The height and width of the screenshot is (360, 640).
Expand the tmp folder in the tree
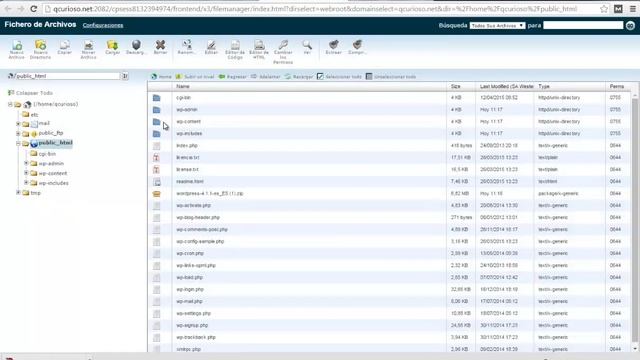(x=18, y=192)
